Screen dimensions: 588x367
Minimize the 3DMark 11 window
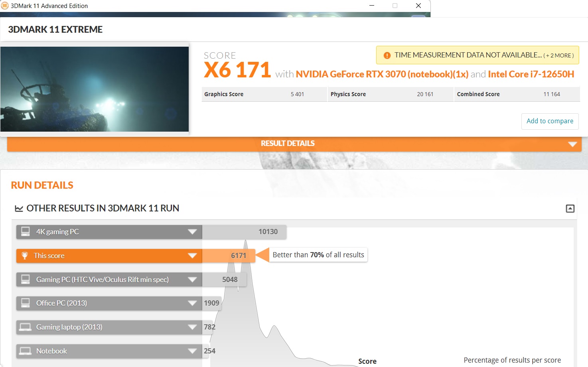click(372, 6)
